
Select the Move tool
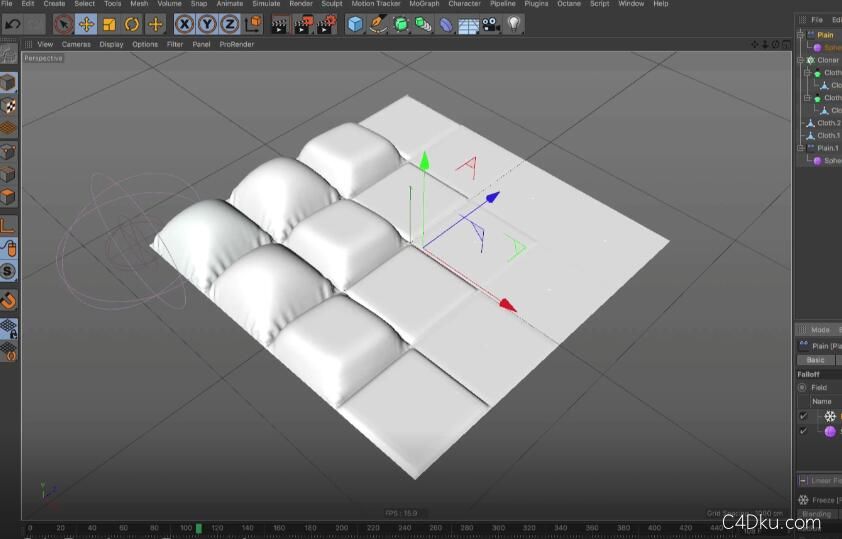point(87,23)
